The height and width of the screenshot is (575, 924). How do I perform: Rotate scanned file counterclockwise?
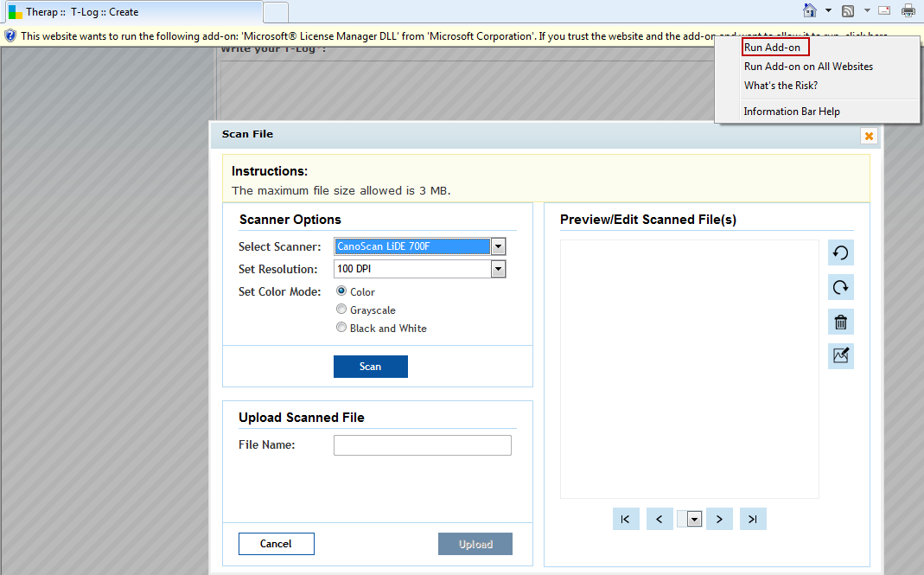click(x=841, y=253)
